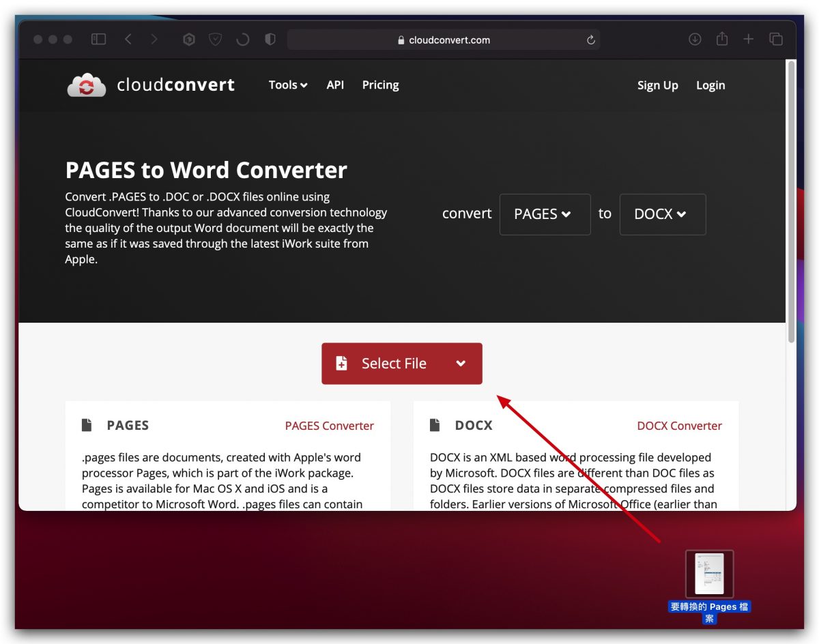Open the PAGES source format dropdown
The height and width of the screenshot is (644, 819).
click(x=545, y=214)
